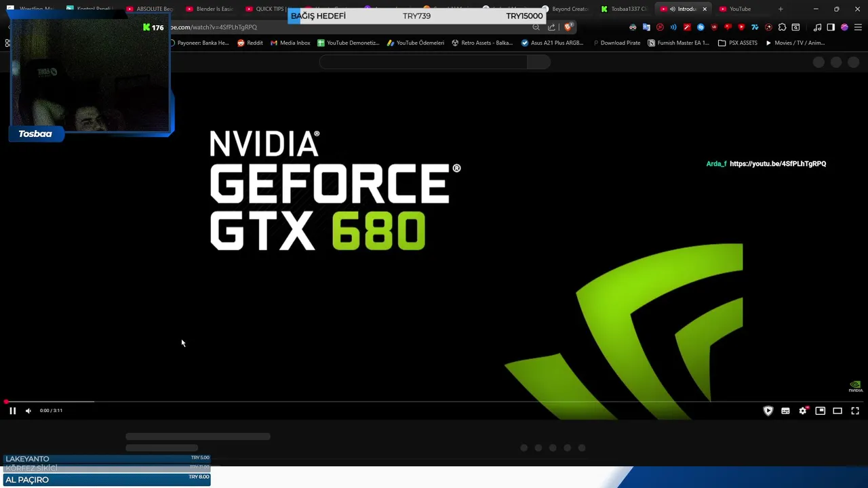Open the red YouTube play extension
Image resolution: width=868 pixels, height=488 pixels.
pyautogui.click(x=741, y=27)
